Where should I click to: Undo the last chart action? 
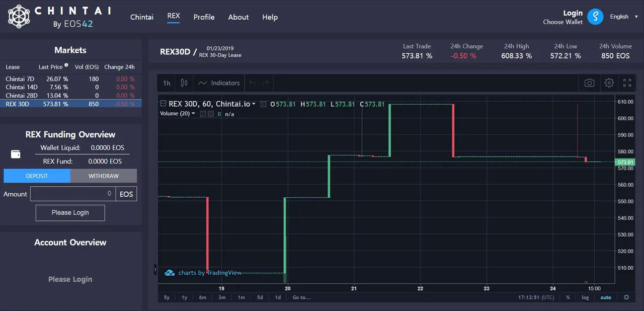pyautogui.click(x=253, y=83)
